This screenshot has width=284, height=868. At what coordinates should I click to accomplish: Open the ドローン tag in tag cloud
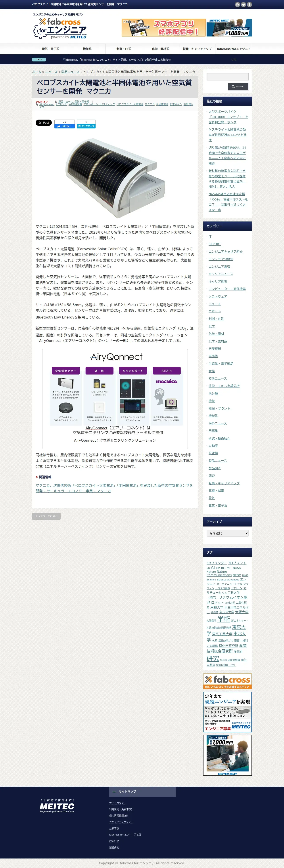(236, 588)
